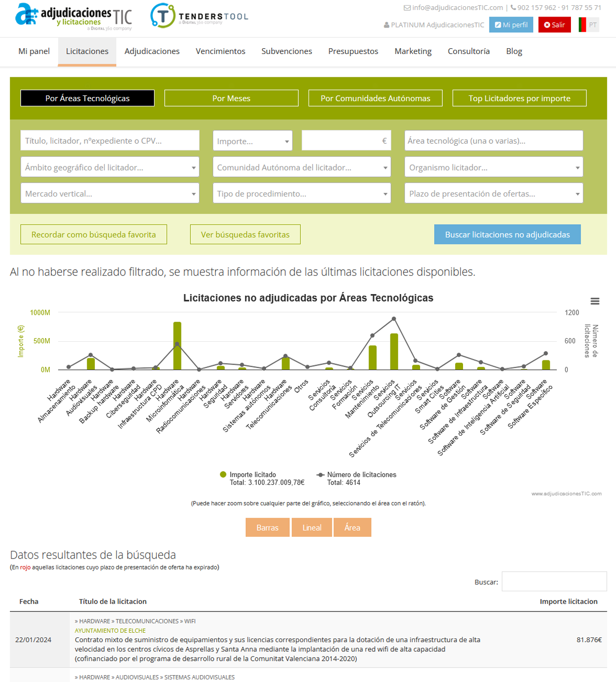Open the Subvenciones menu item

[x=287, y=51]
